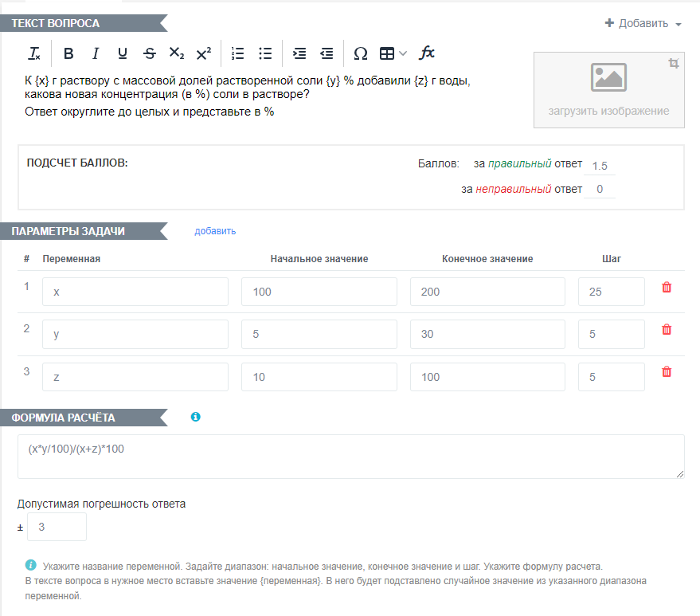This screenshot has width=700, height=616.
Task: Toggle bold formatting
Action: coord(68,53)
